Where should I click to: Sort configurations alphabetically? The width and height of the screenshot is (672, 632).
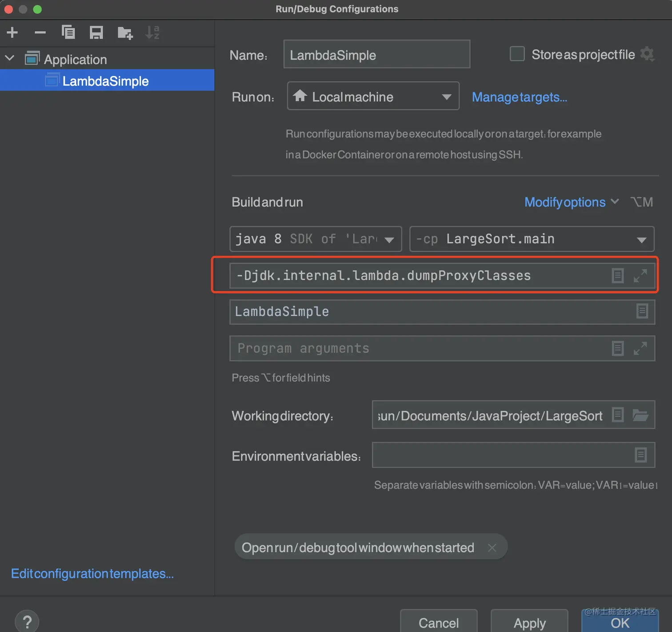[x=152, y=32]
